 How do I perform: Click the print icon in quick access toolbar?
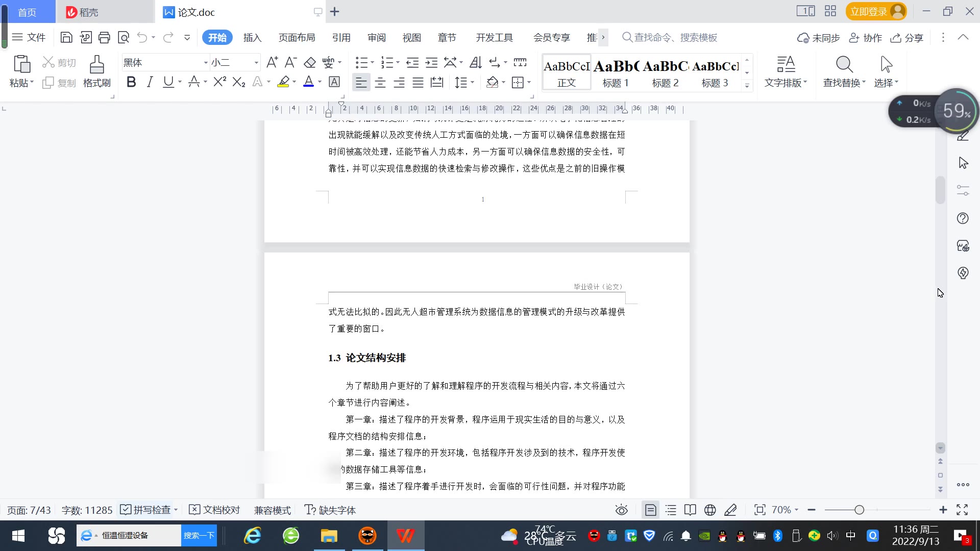pos(105,37)
